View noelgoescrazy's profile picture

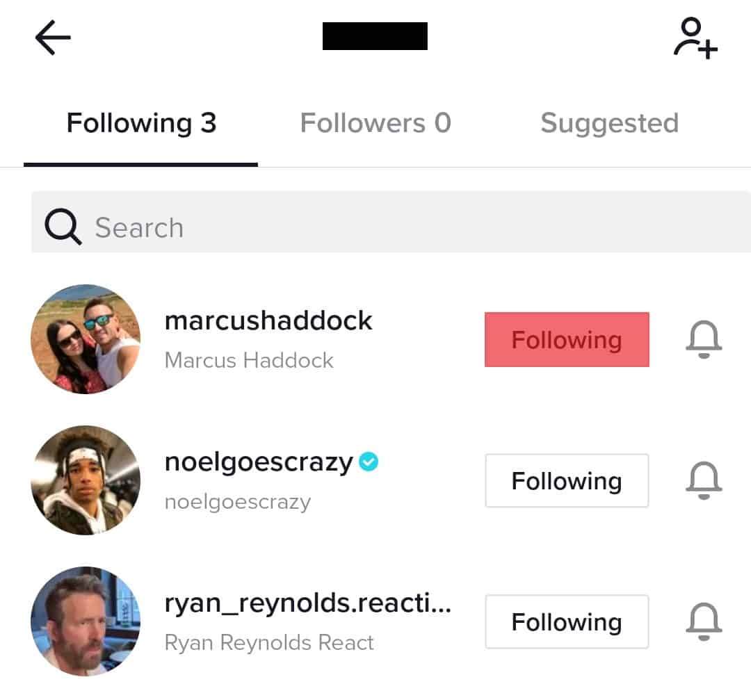[86, 480]
